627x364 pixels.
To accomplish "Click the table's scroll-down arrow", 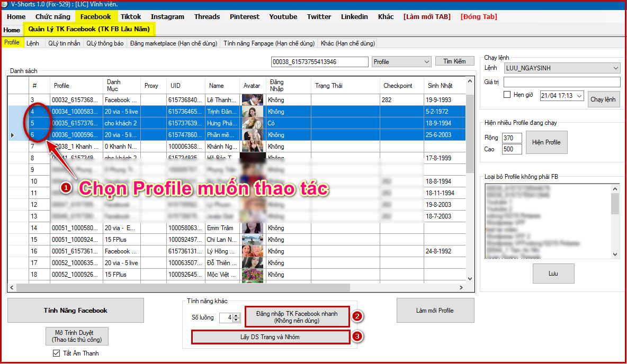I will point(470,279).
